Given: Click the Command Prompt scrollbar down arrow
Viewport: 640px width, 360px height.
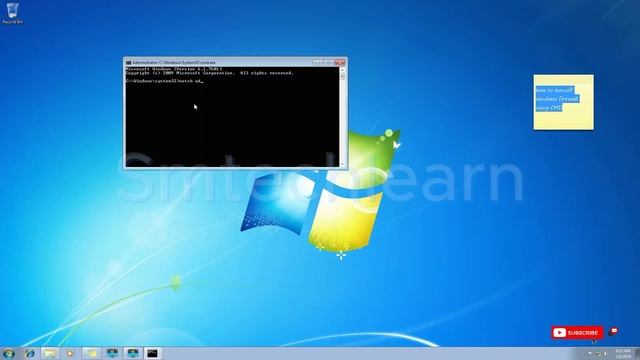Looking at the screenshot, I should point(342,164).
